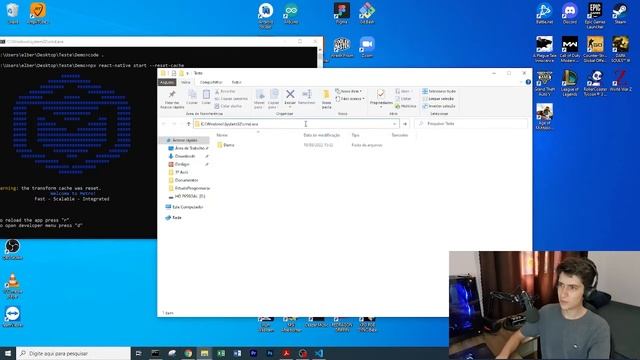640x360 pixels.
Task: Open the OBS Studio desktop shortcut
Action: tap(12, 249)
